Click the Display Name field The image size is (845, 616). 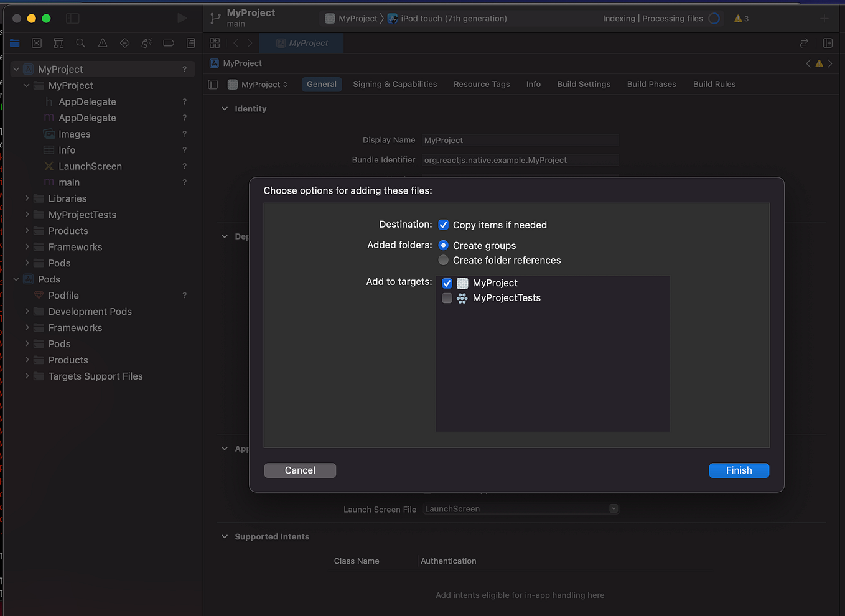pos(520,140)
